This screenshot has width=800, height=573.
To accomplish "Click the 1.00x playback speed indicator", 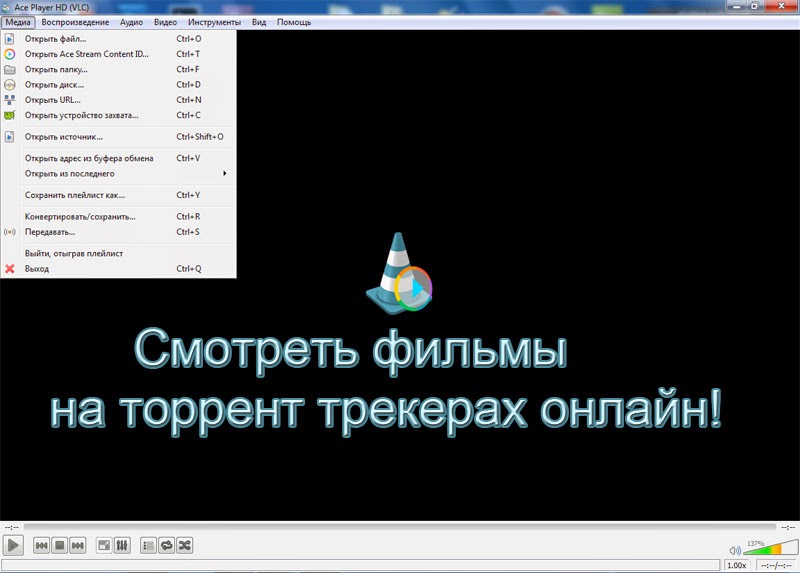I will [x=737, y=565].
